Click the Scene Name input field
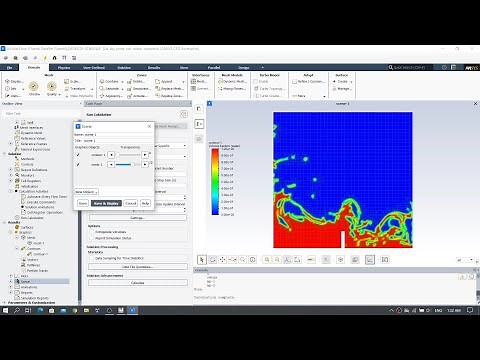 pos(118,134)
